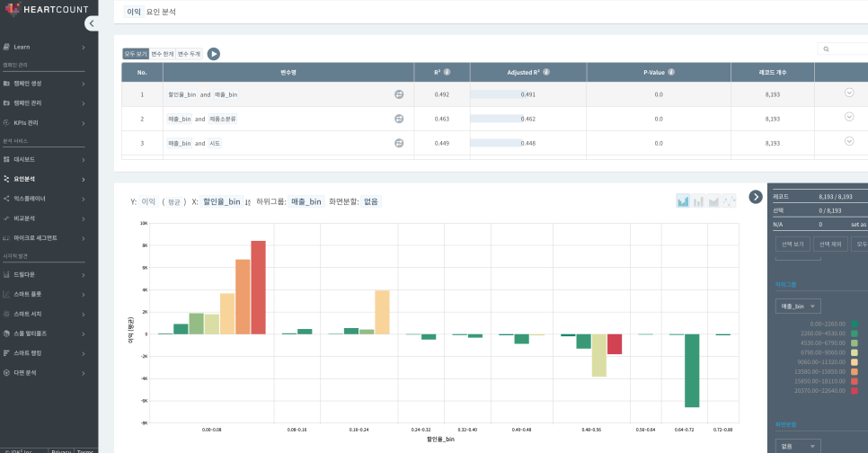Click the Learn book icon in sidebar

6,47
